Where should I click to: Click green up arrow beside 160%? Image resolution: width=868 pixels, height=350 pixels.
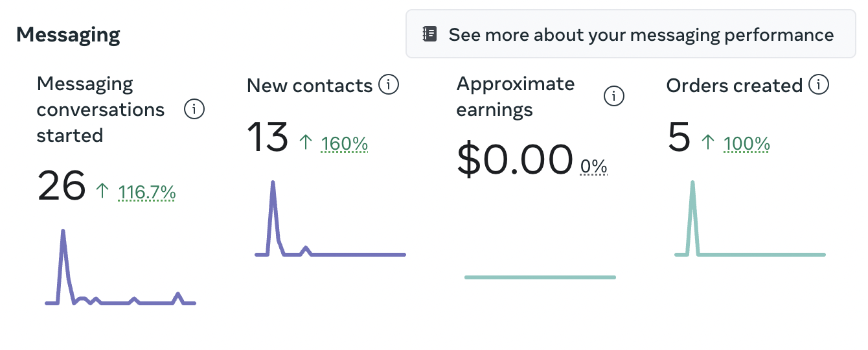click(x=306, y=143)
